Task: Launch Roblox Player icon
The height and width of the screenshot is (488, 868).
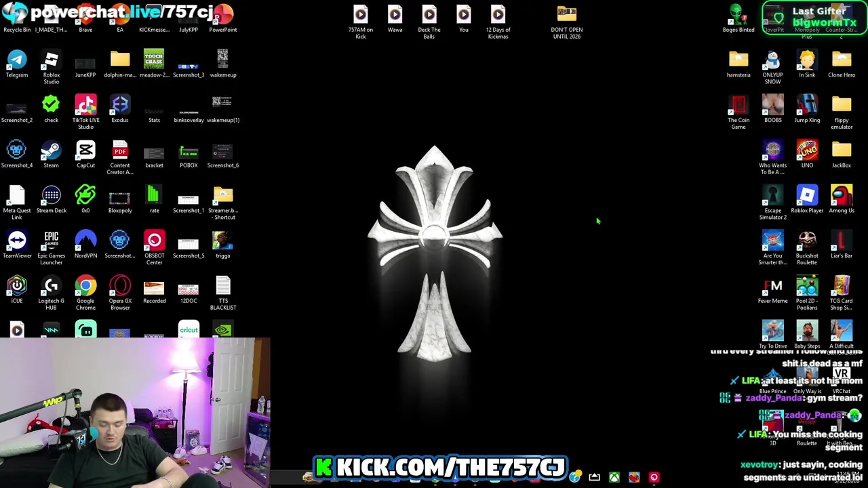Action: click(807, 199)
